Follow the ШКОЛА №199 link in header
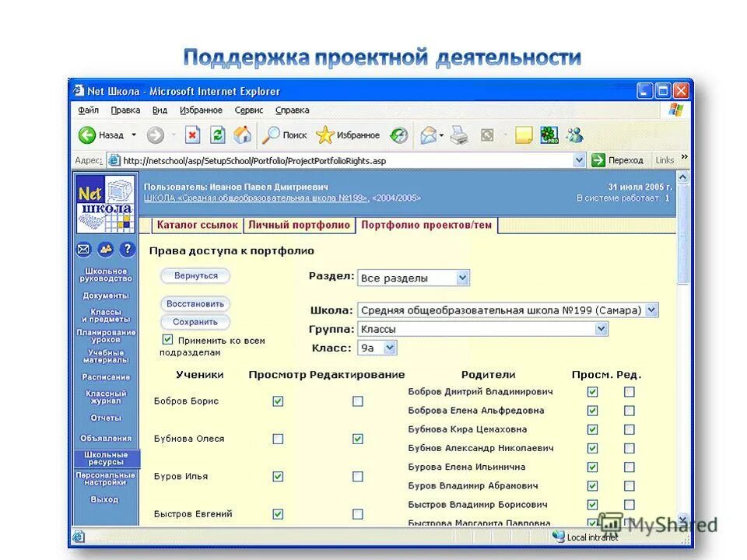This screenshot has height=560, width=747. click(233, 197)
